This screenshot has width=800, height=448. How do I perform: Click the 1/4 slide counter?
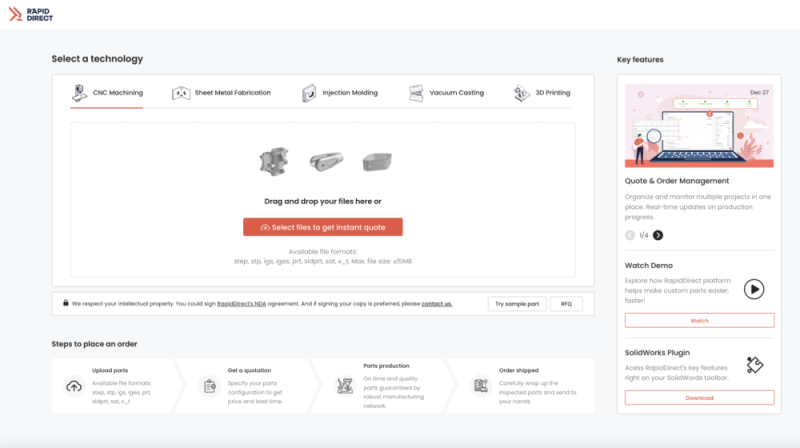pyautogui.click(x=644, y=235)
